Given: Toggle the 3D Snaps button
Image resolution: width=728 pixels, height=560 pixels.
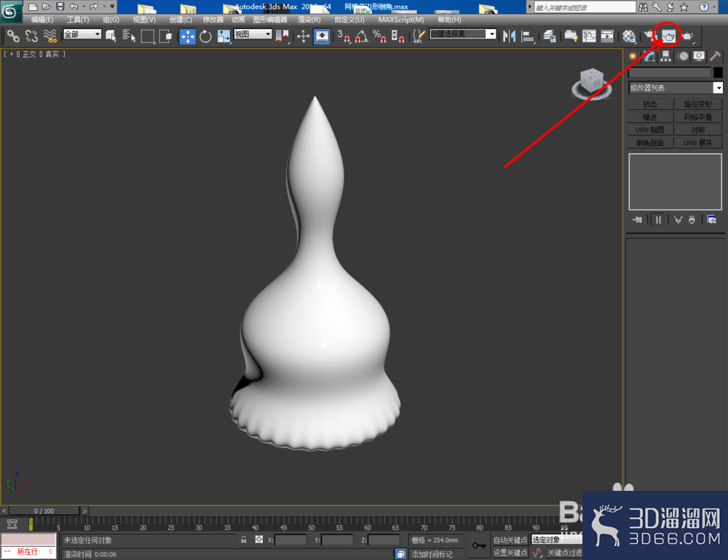Looking at the screenshot, I should (344, 36).
